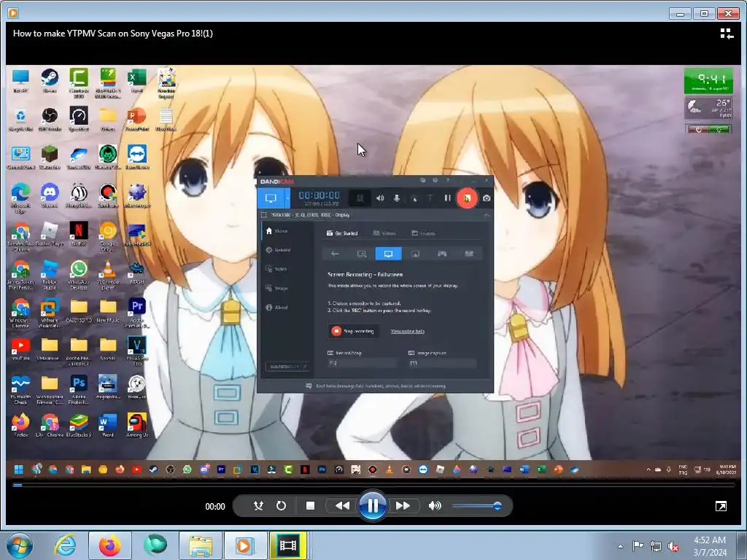Image resolution: width=747 pixels, height=560 pixels.
Task: Select Bandicam's around mouse mode icon
Action: coord(415,254)
